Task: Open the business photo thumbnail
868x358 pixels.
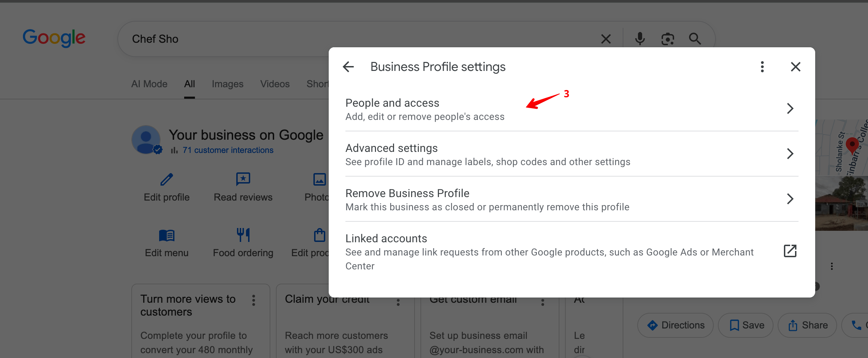Action: coord(842,203)
